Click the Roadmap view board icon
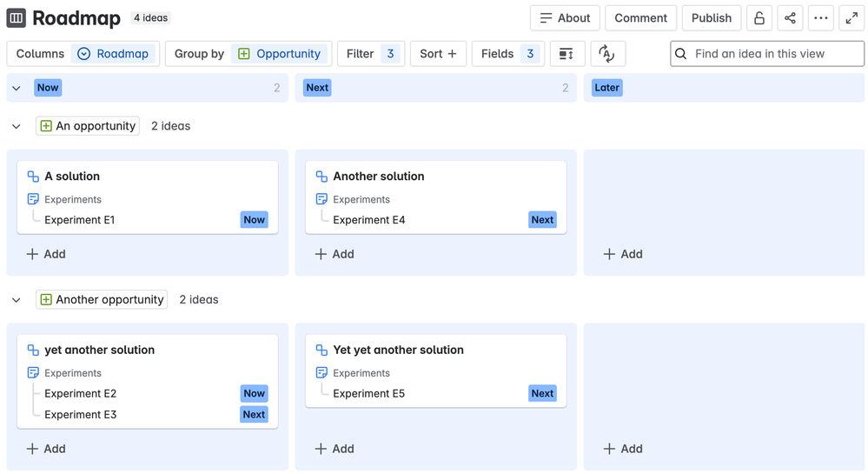 coord(17,18)
